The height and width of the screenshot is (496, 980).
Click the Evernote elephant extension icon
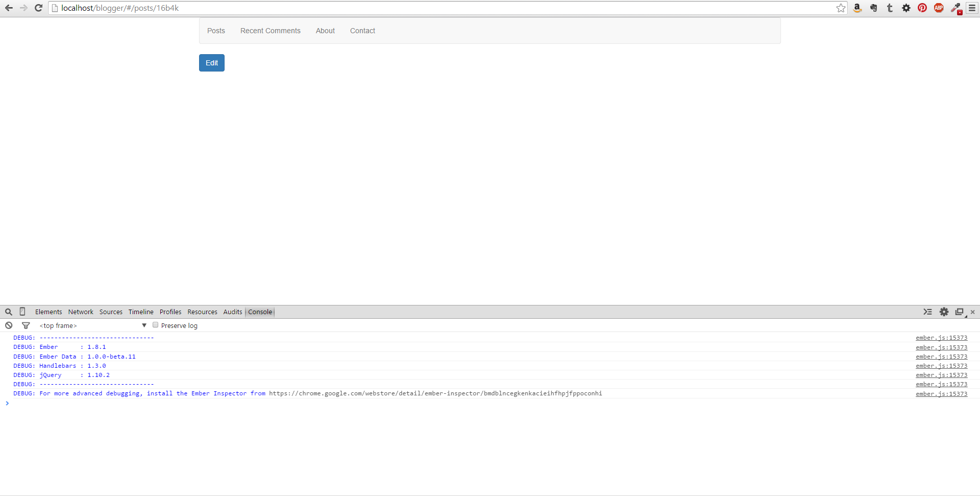pos(873,8)
